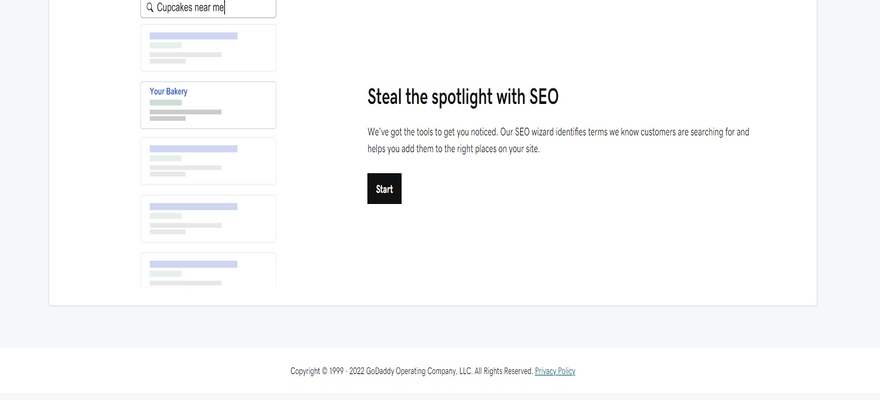The image size is (880, 400).
Task: Click the GoDaddy copyright notice text
Action: coord(411,371)
